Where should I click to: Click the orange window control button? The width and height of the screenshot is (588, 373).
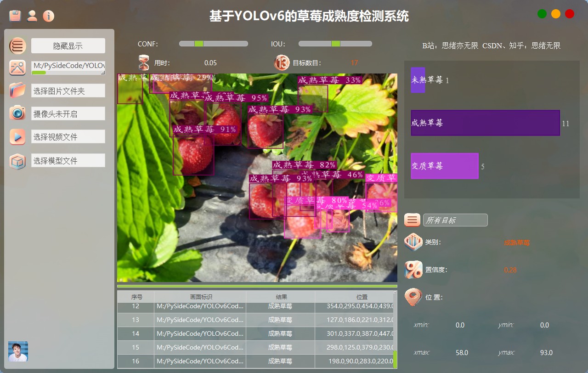[x=556, y=14]
